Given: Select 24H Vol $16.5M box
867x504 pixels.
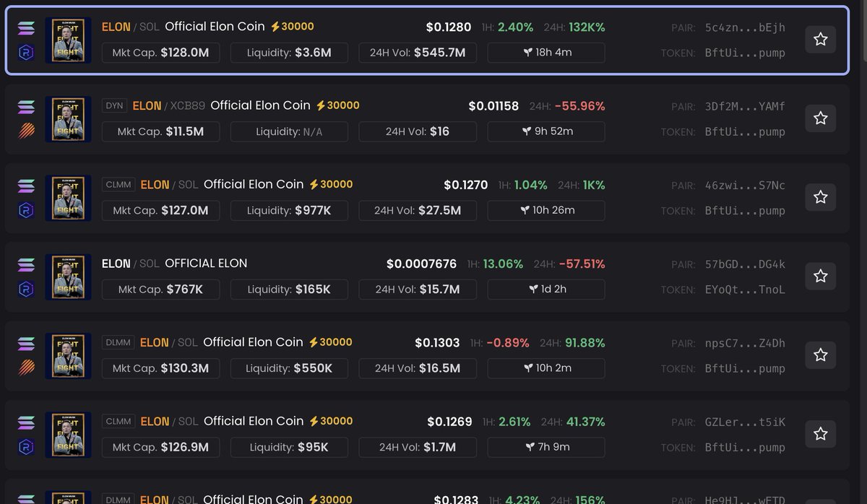Looking at the screenshot, I should pyautogui.click(x=418, y=368).
